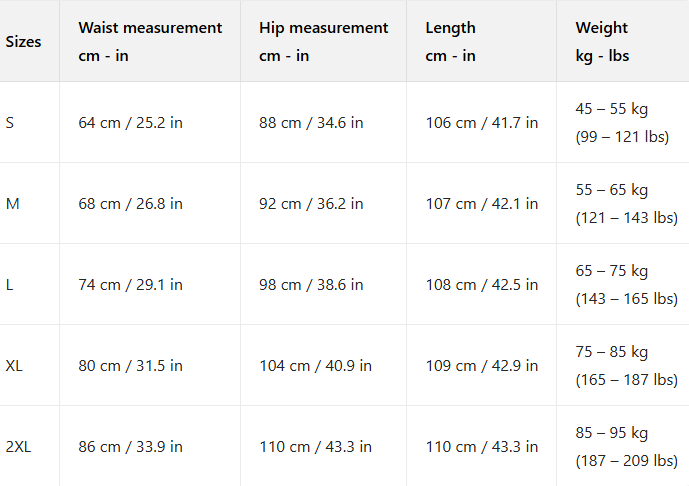689x486 pixels.
Task: Click the 80 cm / 31.5 in waist cell
Action: pos(130,366)
